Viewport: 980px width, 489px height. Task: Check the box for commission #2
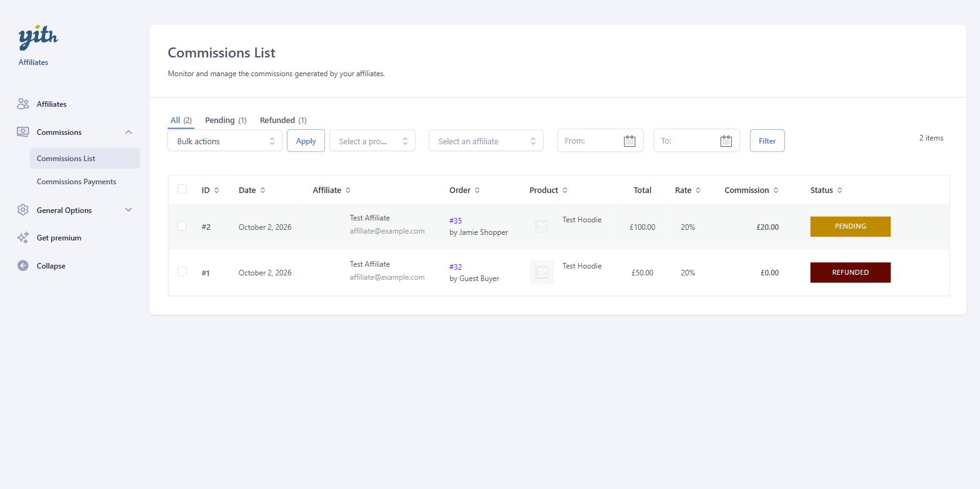coord(182,225)
